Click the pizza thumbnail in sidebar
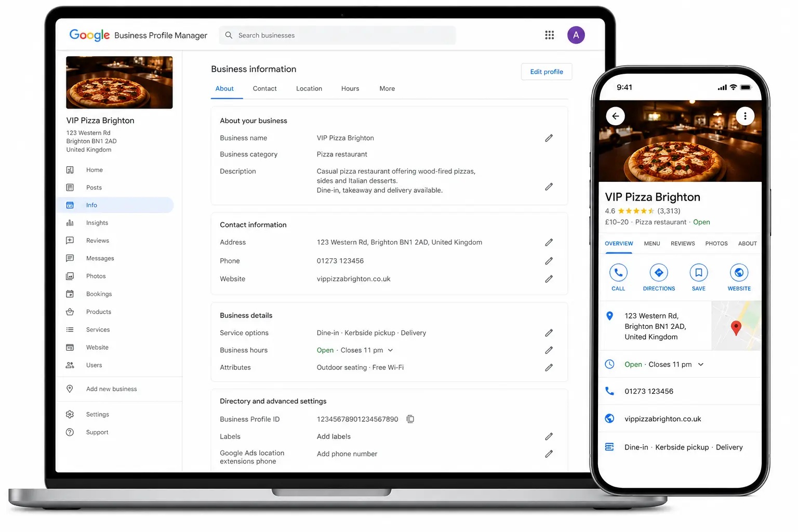Viewport: 798px width, 532px height. [x=119, y=83]
